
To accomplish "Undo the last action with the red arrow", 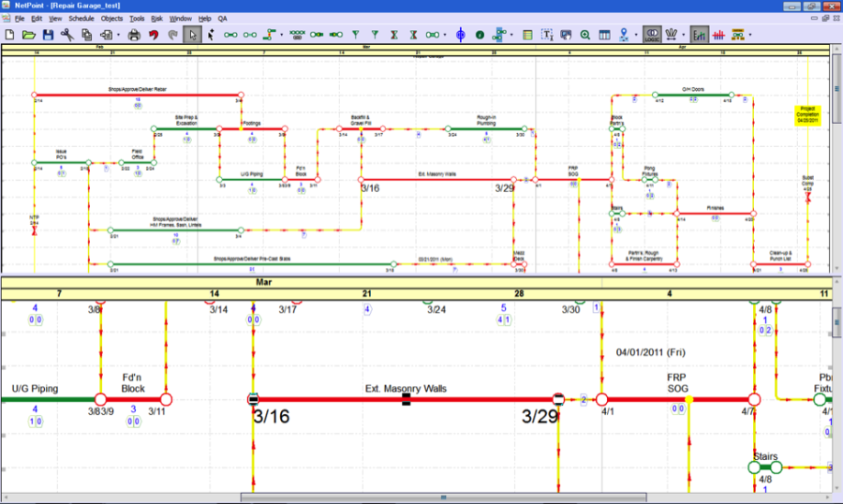I will [x=153, y=35].
